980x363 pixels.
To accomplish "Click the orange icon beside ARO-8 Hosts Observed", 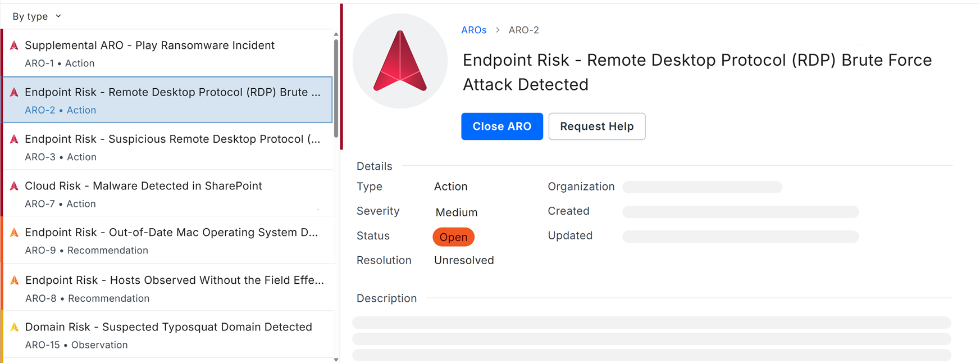I will [15, 280].
